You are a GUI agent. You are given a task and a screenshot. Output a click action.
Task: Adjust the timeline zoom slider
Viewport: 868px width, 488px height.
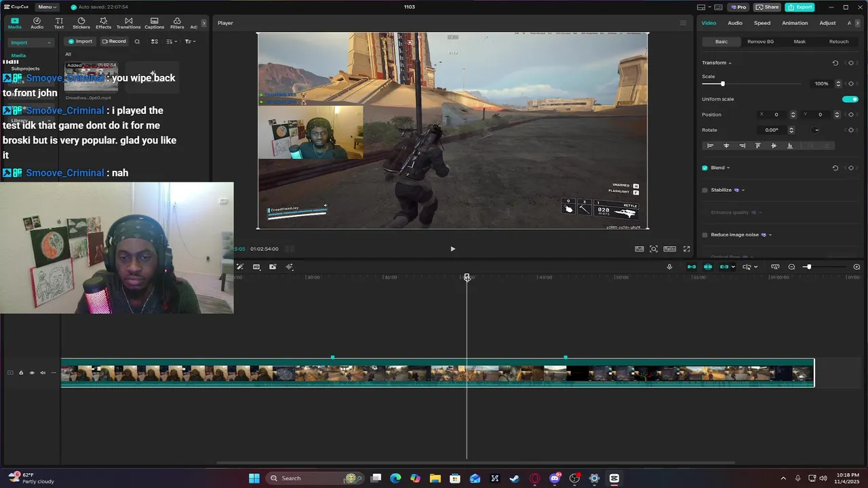(824, 267)
